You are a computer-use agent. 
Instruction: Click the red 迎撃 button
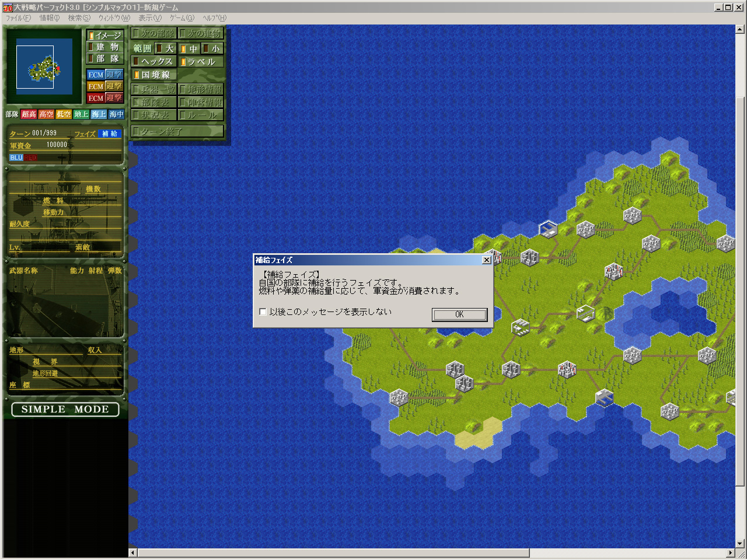coord(114,98)
